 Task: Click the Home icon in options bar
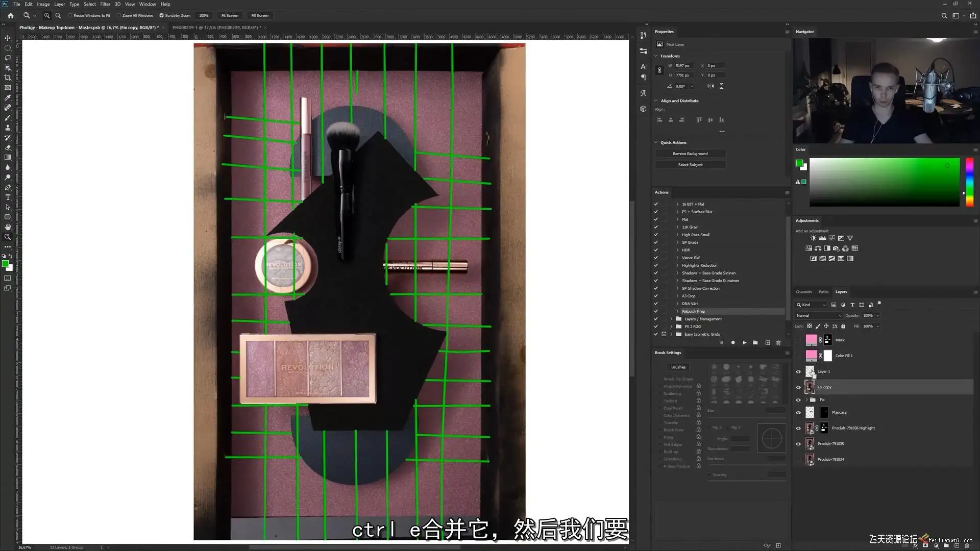[x=10, y=16]
